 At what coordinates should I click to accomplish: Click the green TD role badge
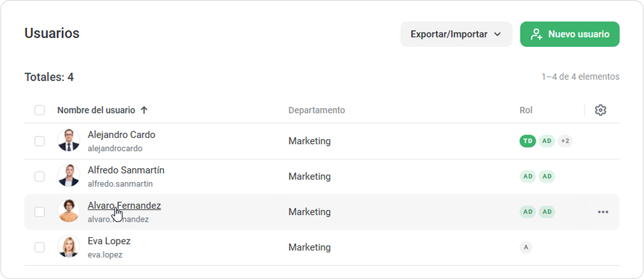527,141
